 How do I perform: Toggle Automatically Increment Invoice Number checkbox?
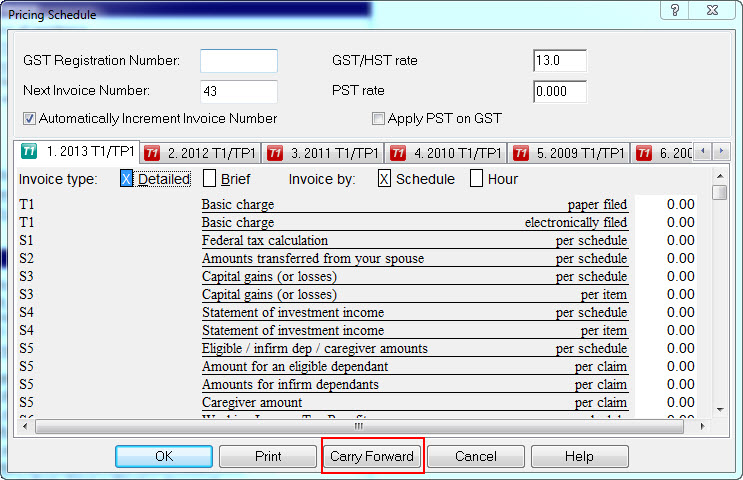[x=29, y=118]
